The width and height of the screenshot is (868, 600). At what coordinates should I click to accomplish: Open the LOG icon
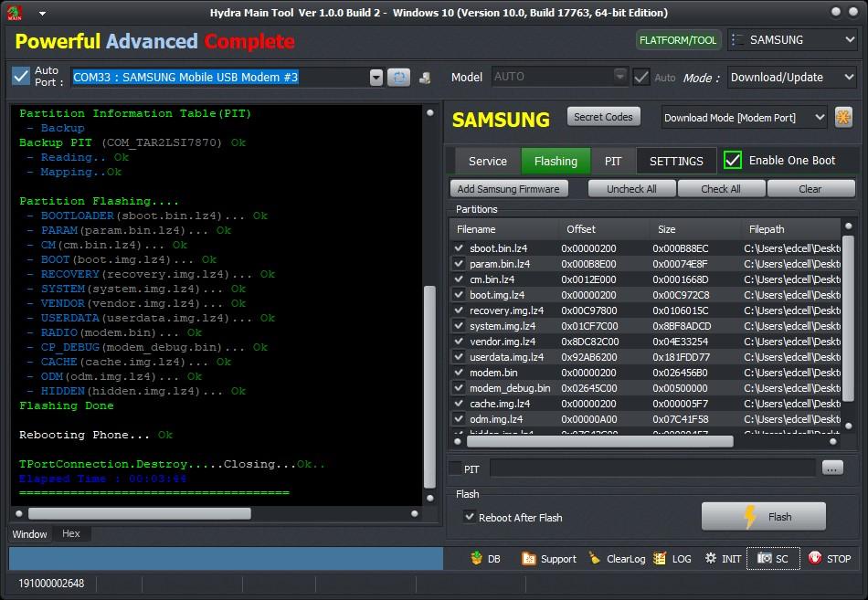coord(660,559)
